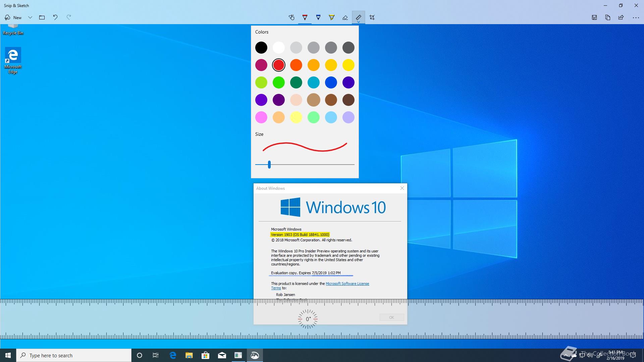Open the Windows Start menu

(8, 355)
